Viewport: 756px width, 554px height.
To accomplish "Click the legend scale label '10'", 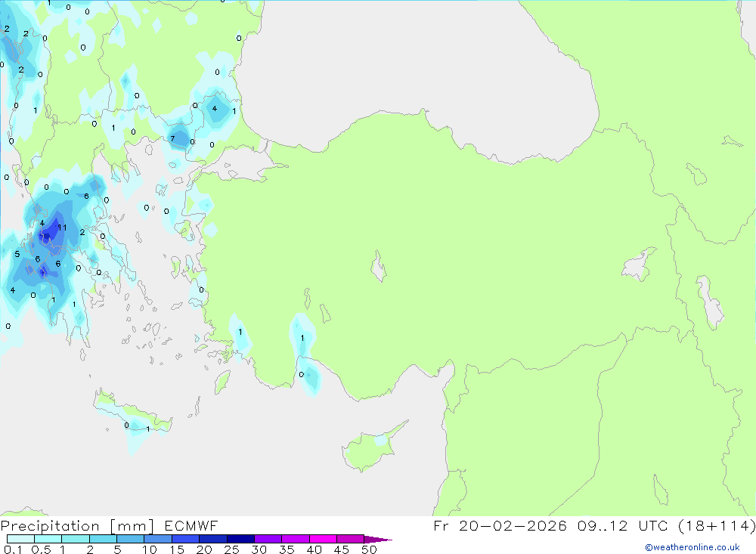I will (149, 549).
